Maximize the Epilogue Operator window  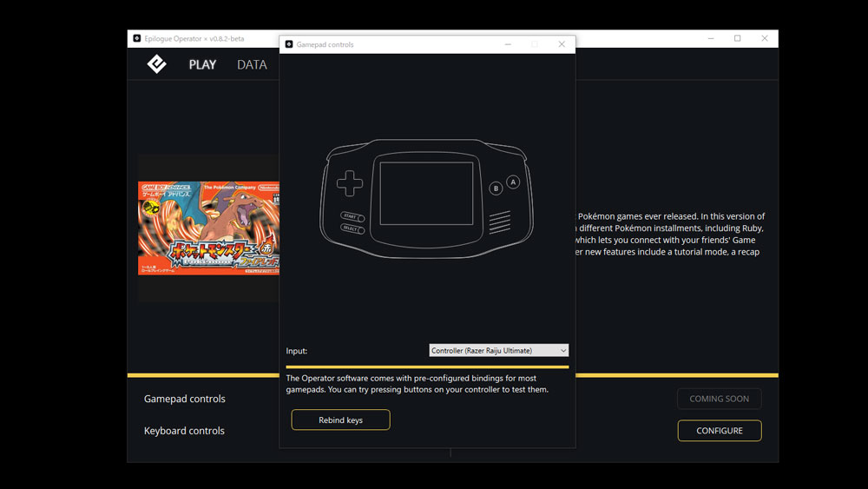[737, 38]
